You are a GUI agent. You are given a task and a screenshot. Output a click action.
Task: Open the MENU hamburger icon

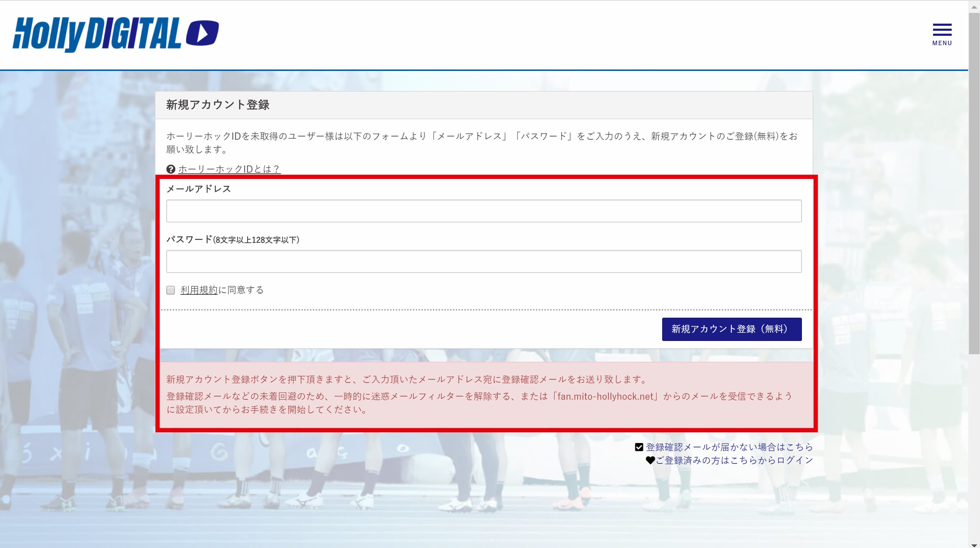pyautogui.click(x=942, y=35)
